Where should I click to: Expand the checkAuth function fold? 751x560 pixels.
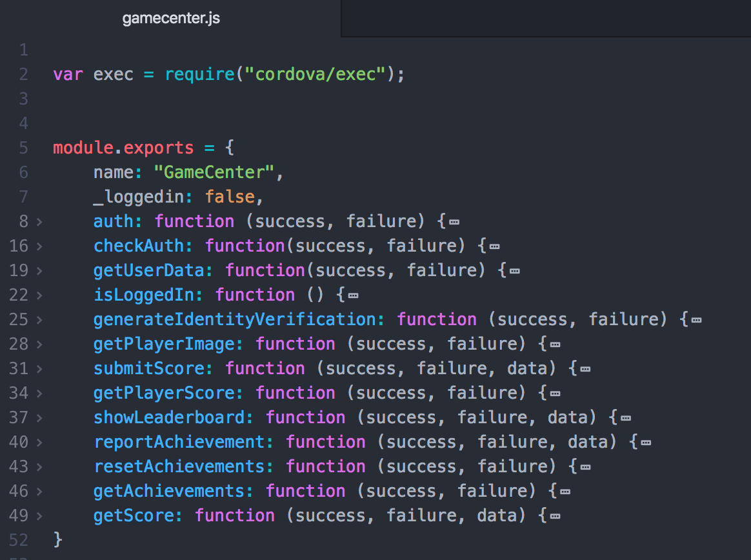click(x=39, y=245)
